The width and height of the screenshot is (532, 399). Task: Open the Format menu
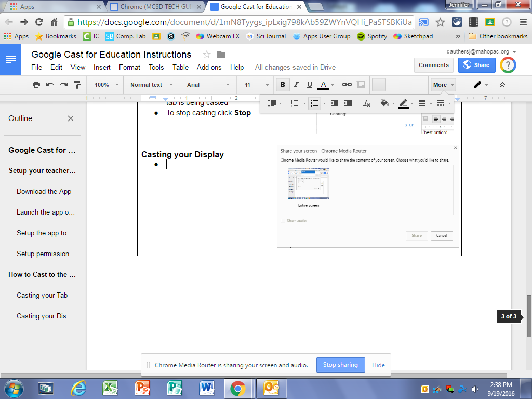[129, 67]
